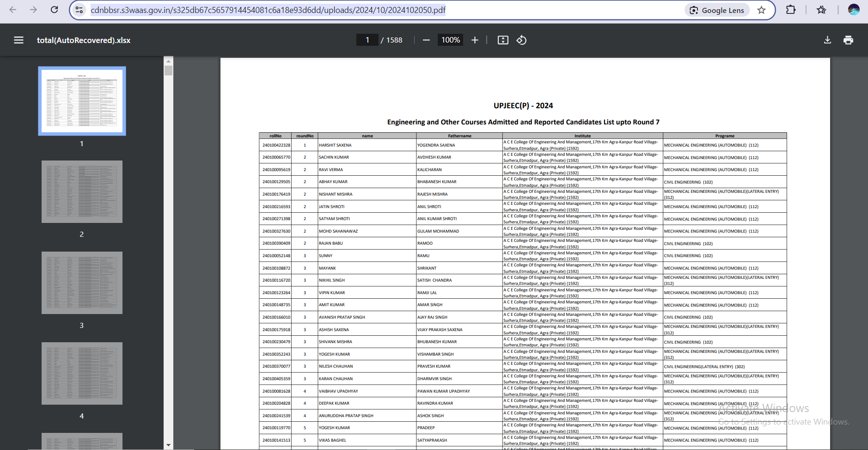Screen dimensions: 868x450
Task: Click the page number input field
Action: (x=367, y=40)
